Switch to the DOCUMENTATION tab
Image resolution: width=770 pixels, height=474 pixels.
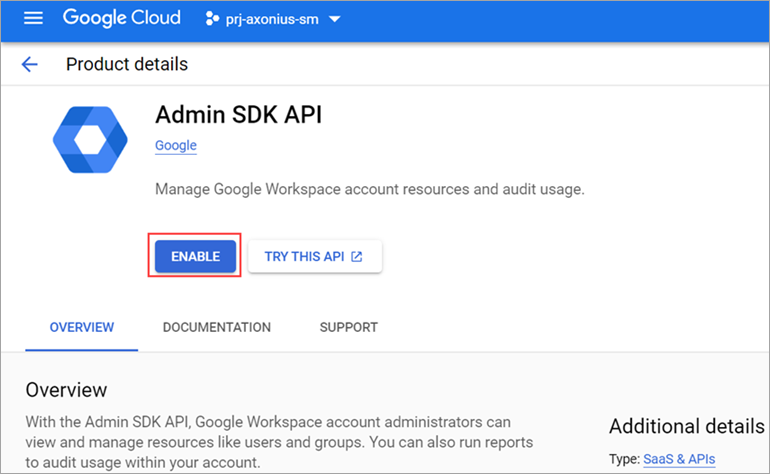(x=217, y=327)
